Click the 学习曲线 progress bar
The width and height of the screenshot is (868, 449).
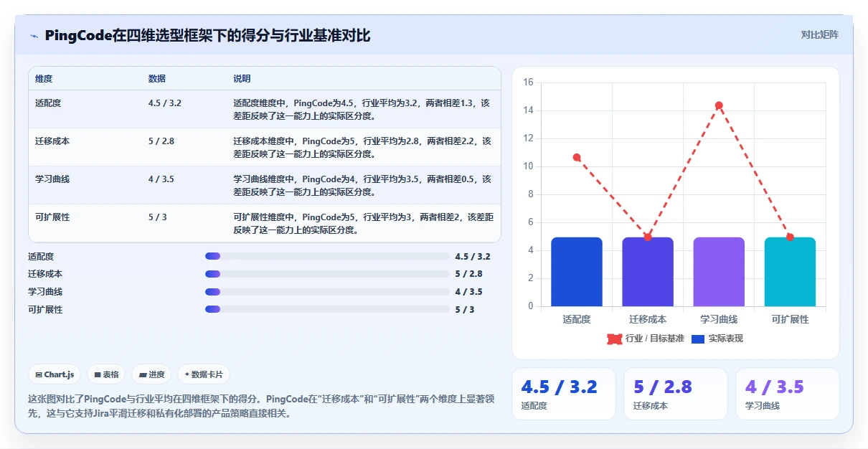coord(327,292)
